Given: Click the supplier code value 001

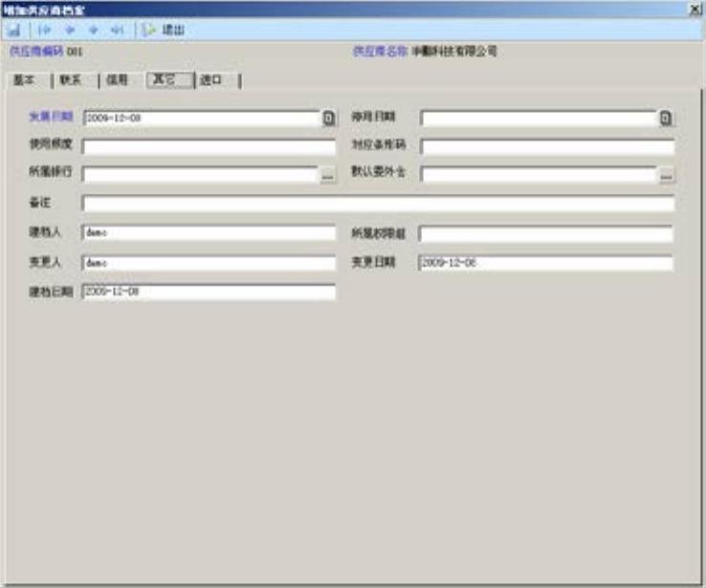Looking at the screenshot, I should pos(75,52).
